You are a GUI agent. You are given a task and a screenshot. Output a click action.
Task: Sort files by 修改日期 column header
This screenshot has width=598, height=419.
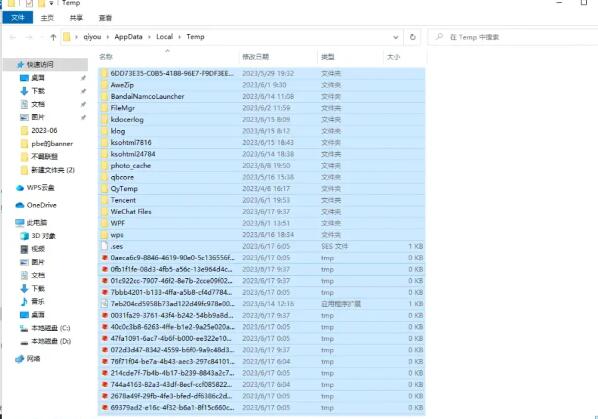(x=256, y=57)
